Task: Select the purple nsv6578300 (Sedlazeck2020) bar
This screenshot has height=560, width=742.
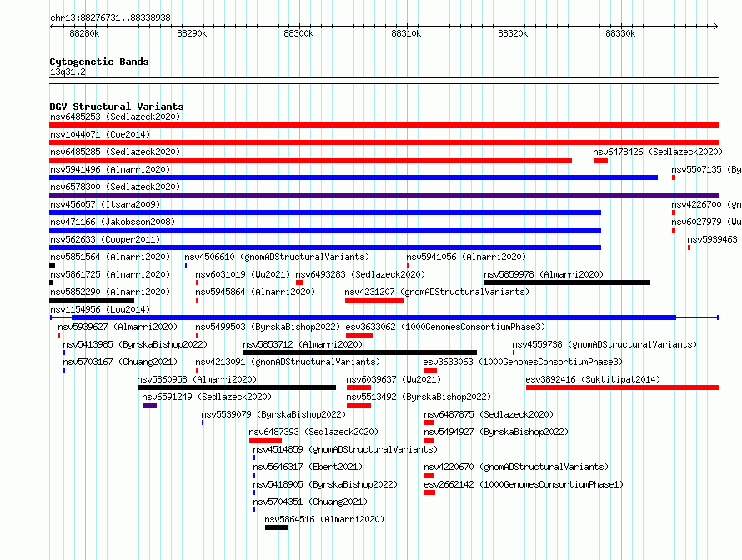Action: (384, 195)
